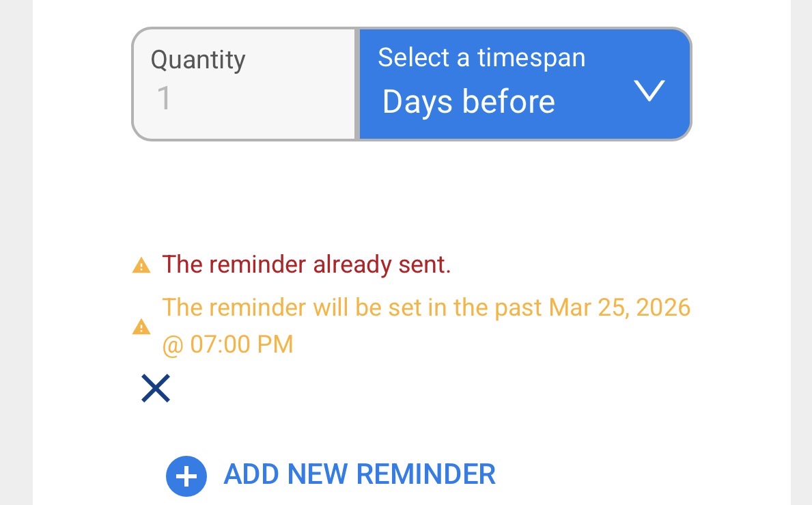This screenshot has height=505, width=812.
Task: Focus the Quantity input field
Action: pos(244,85)
